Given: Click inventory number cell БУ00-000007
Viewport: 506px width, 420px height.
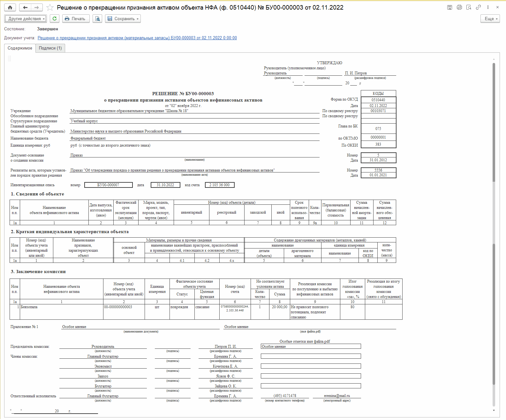Looking at the screenshot, I should coord(109,185).
